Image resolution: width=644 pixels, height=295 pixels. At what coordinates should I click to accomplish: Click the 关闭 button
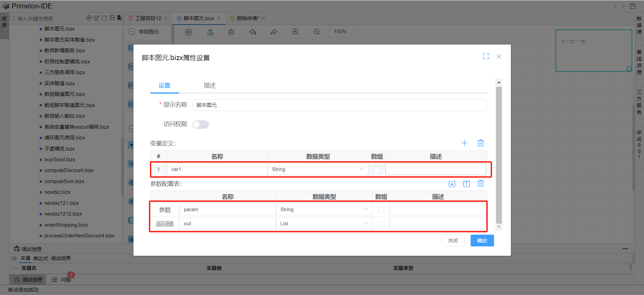pyautogui.click(x=453, y=241)
